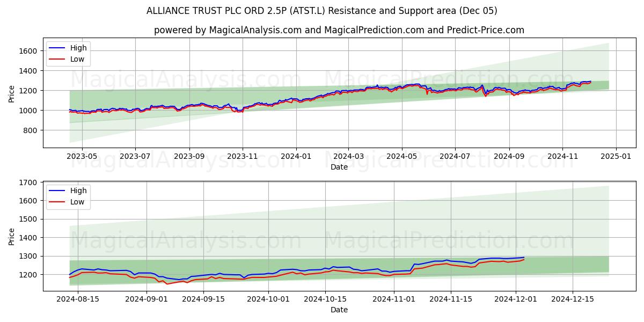Click bottom chart x-axis label 2024-11-15
The height and width of the screenshot is (322, 644).
point(451,300)
